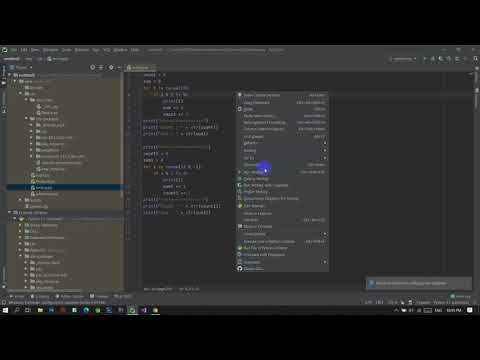Image resolution: width=480 pixels, height=360 pixels.
Task: Click the Debug entry with bug icon
Action: coord(282,179)
